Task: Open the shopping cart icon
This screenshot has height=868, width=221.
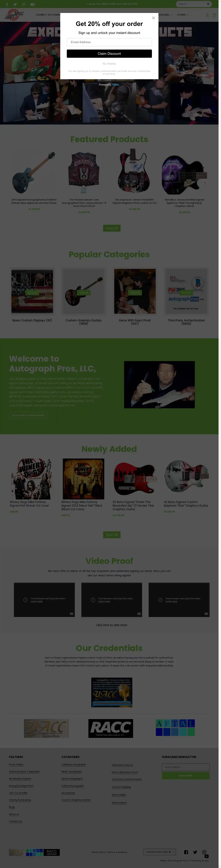Action: point(214,15)
